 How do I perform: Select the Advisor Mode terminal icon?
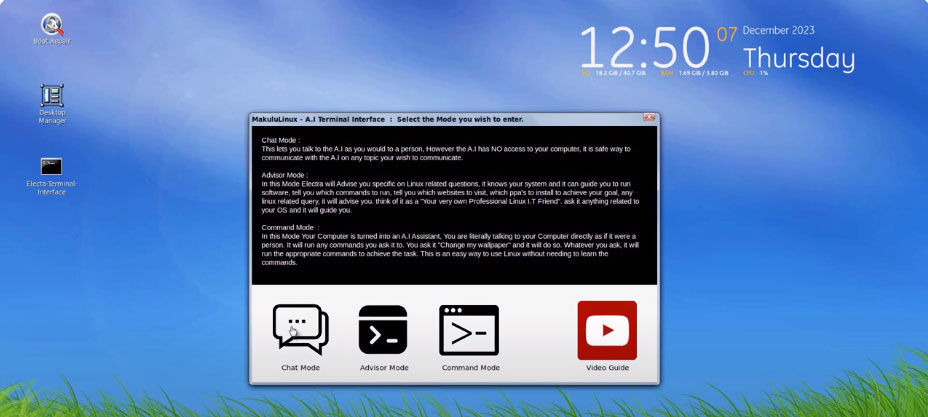(x=383, y=329)
